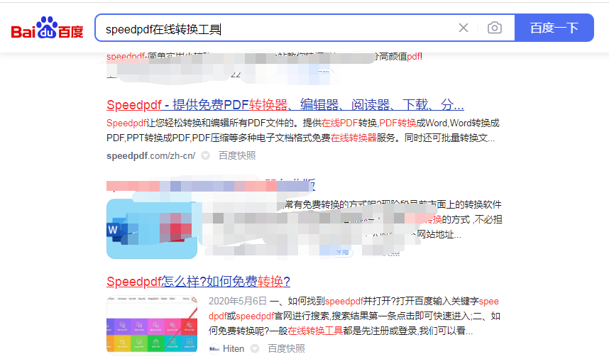The height and width of the screenshot is (364, 609).
Task: Open result titled Speedpdf怎么样?如何免费转换?
Action: (199, 282)
